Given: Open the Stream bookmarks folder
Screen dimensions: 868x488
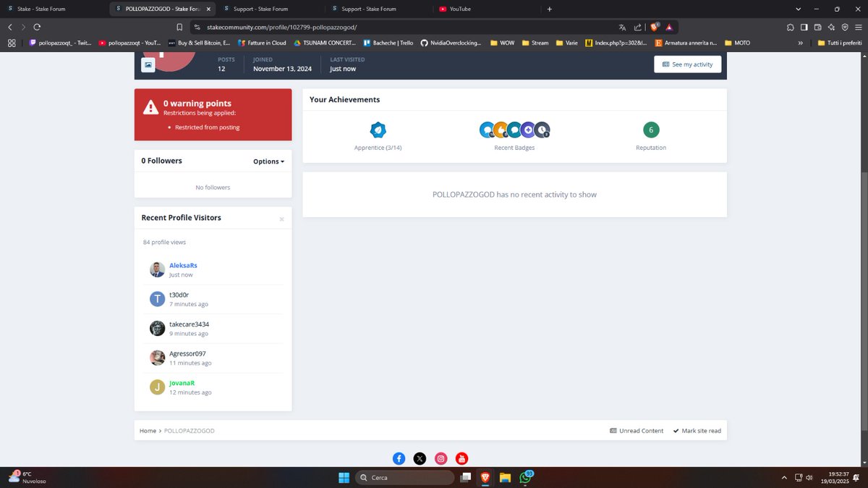Looking at the screenshot, I should point(535,43).
